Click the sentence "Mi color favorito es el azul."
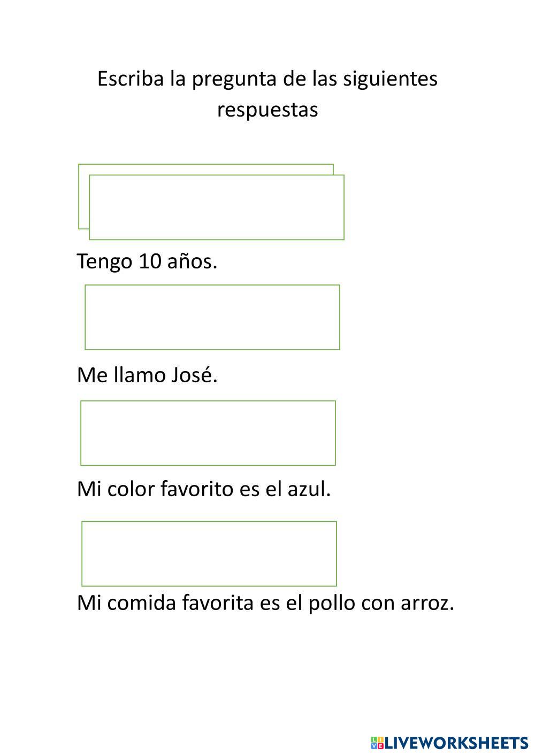 [x=204, y=489]
